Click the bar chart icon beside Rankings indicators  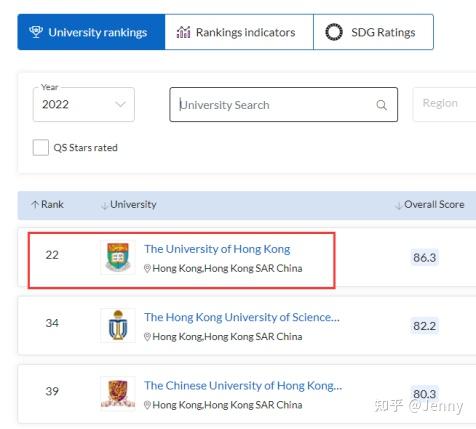[183, 32]
